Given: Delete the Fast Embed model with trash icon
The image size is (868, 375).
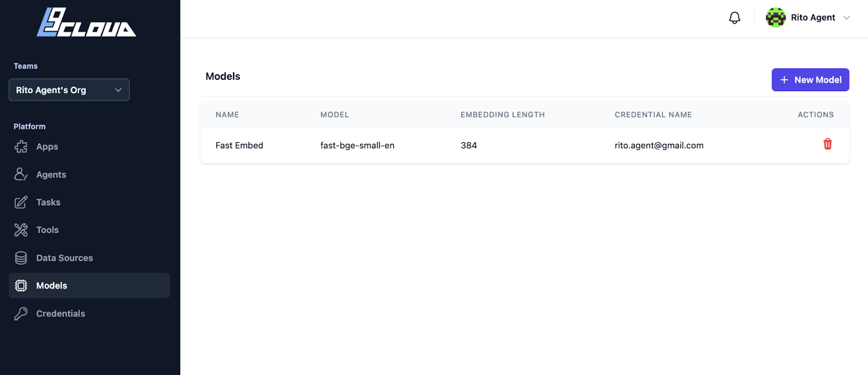Looking at the screenshot, I should (x=827, y=144).
